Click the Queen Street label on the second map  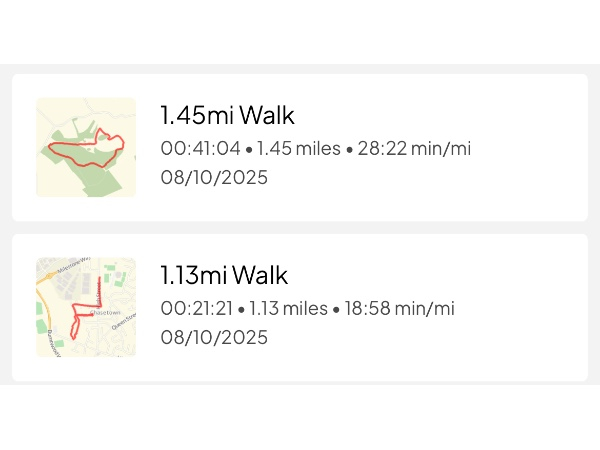coord(121,322)
